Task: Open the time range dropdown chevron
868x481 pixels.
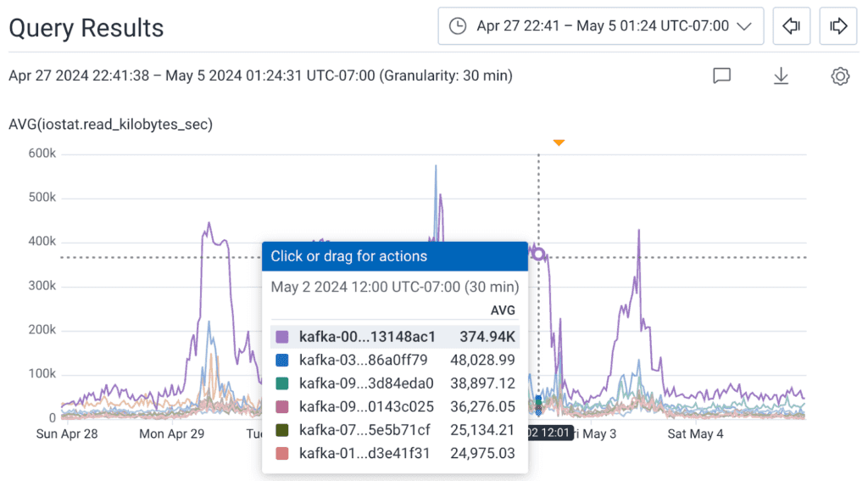Action: [x=744, y=26]
